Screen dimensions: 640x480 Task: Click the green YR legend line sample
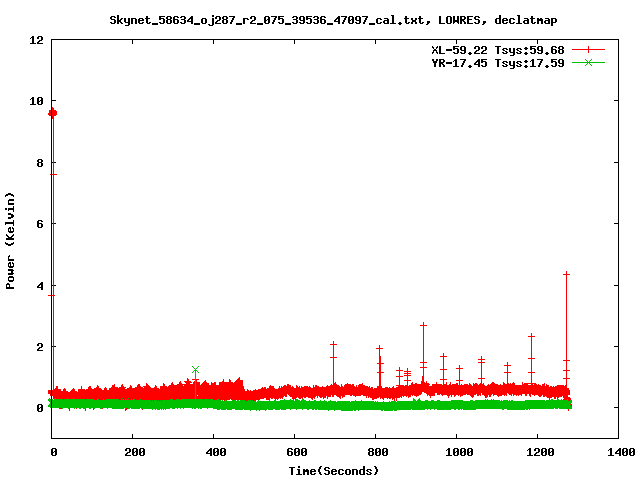pos(588,63)
